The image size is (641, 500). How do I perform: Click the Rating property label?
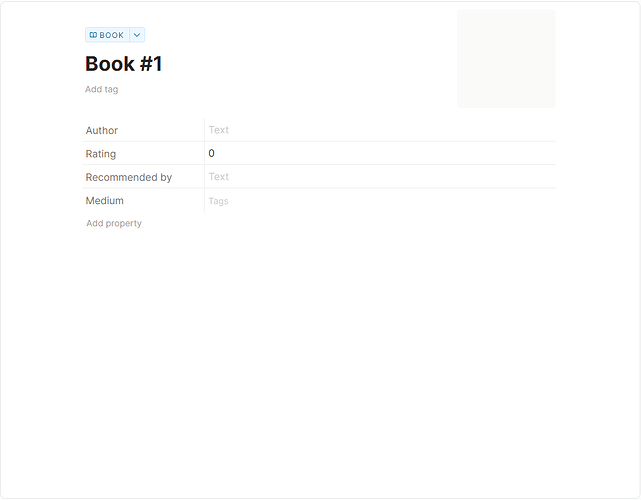pyautogui.click(x=101, y=154)
